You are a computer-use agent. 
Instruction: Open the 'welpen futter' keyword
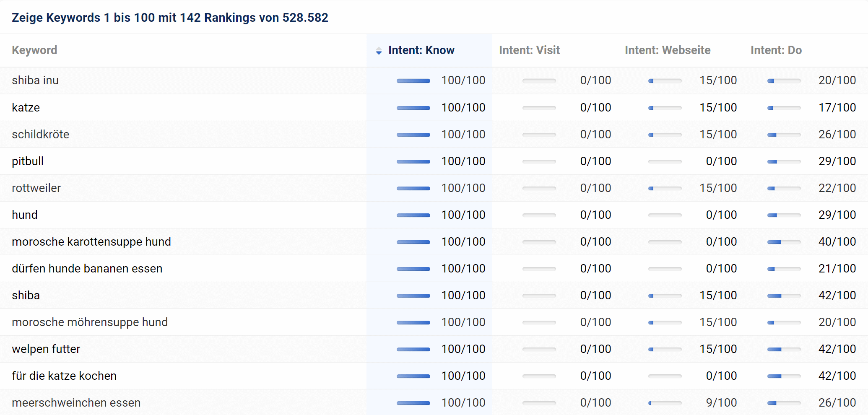click(x=46, y=349)
